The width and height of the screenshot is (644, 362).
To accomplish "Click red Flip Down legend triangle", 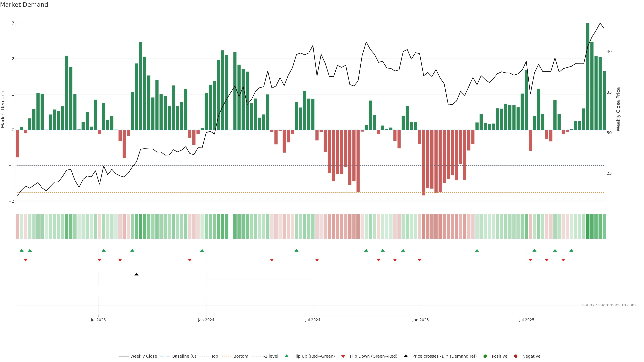I will [343, 356].
